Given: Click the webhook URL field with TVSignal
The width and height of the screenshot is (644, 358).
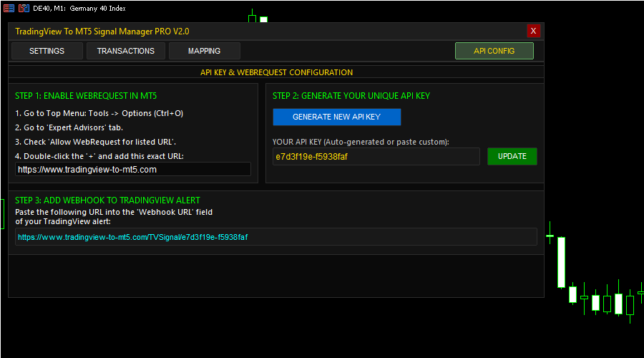Looking at the screenshot, I should pos(276,237).
